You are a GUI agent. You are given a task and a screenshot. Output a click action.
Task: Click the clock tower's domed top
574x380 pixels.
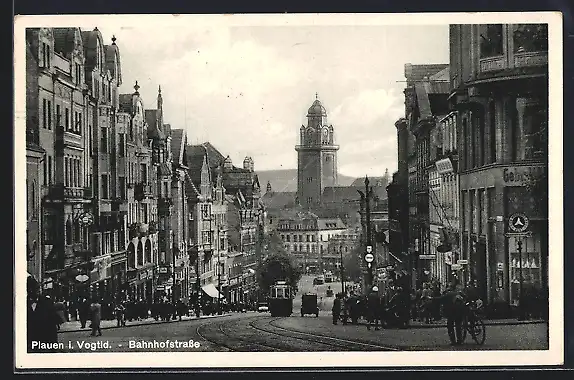[x=317, y=106]
